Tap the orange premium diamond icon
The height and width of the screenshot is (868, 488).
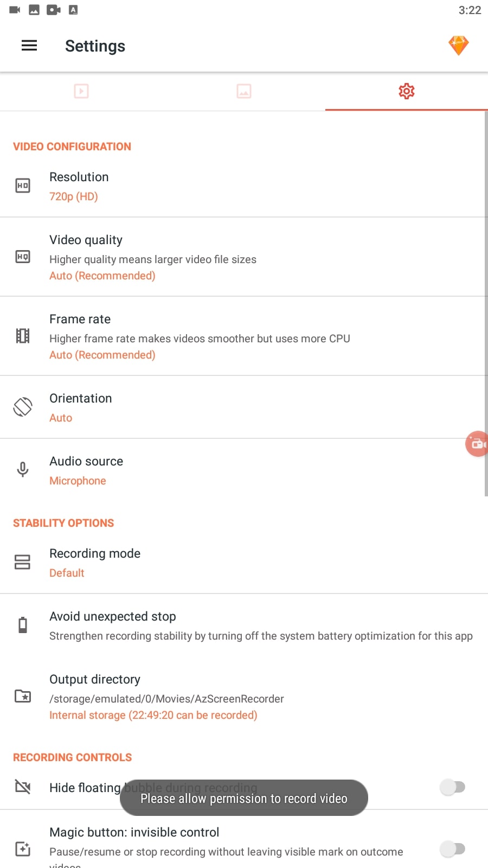[459, 46]
